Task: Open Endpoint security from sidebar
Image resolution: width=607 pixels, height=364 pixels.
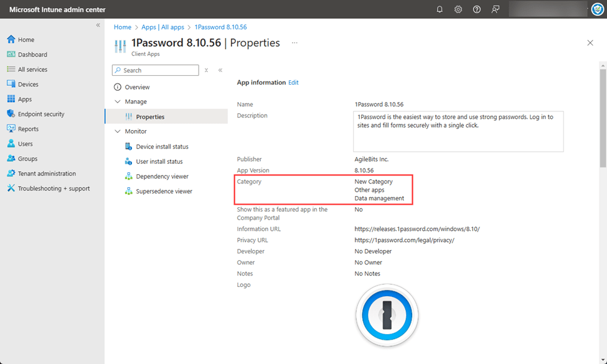Action: 40,114
